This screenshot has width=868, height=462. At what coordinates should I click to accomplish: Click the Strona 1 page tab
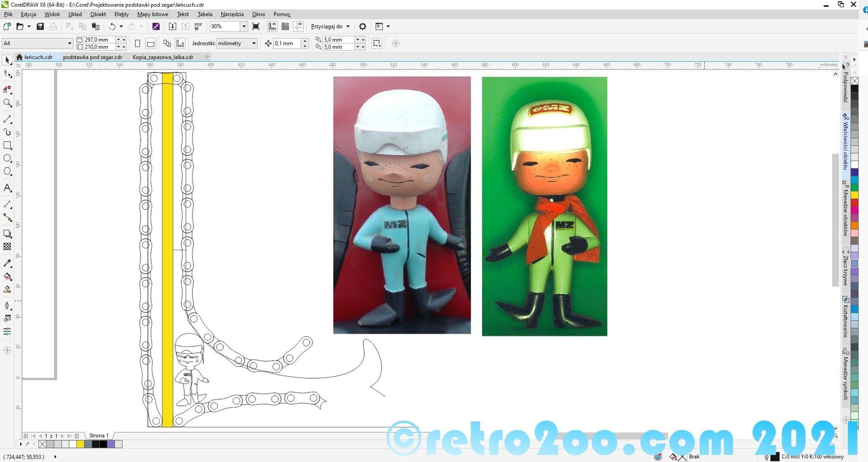click(99, 436)
